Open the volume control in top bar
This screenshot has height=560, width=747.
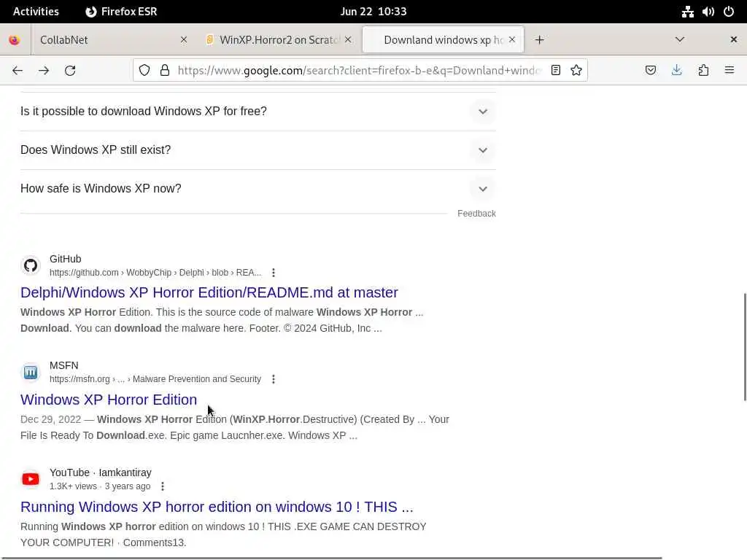point(708,12)
